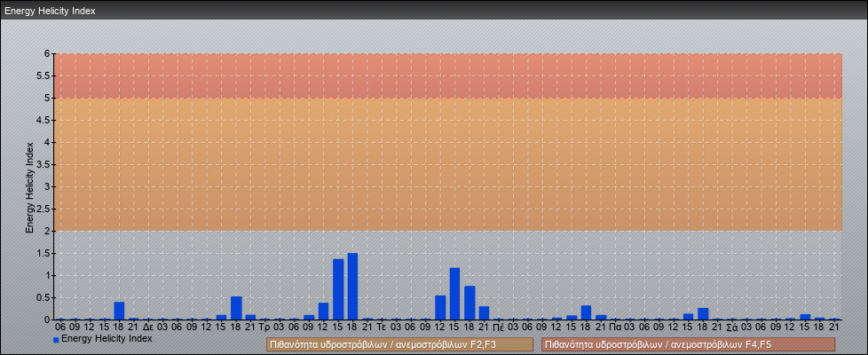The width and height of the screenshot is (868, 355).
Task: Click the y-axis value 2.5
Action: (43, 209)
